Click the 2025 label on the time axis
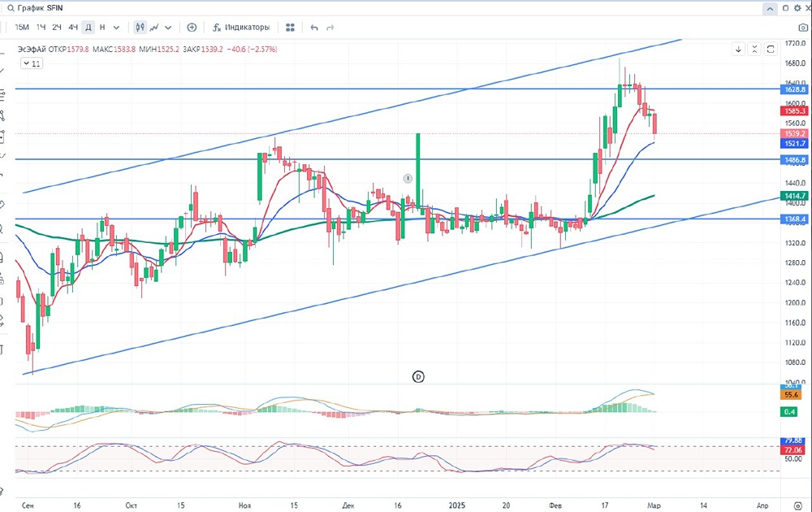 click(x=456, y=505)
